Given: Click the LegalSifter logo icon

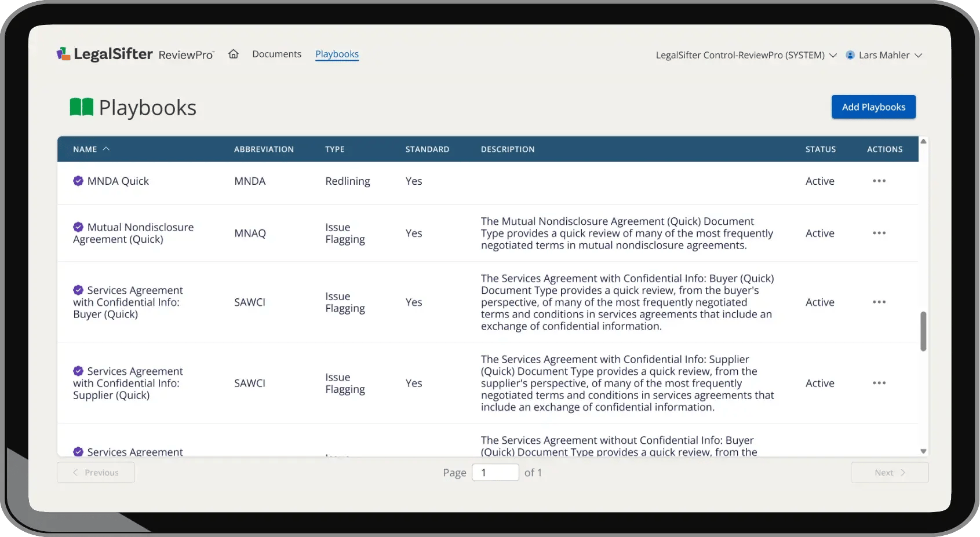Looking at the screenshot, I should point(64,53).
